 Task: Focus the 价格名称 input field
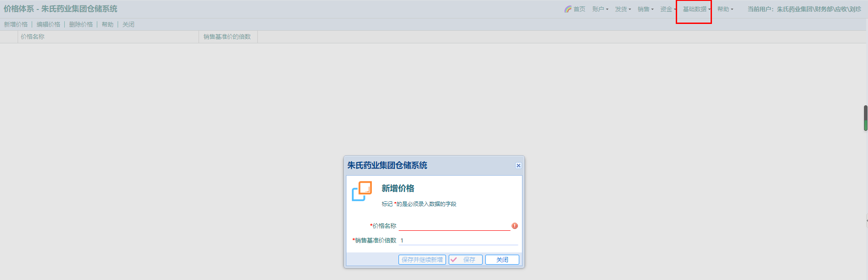454,226
